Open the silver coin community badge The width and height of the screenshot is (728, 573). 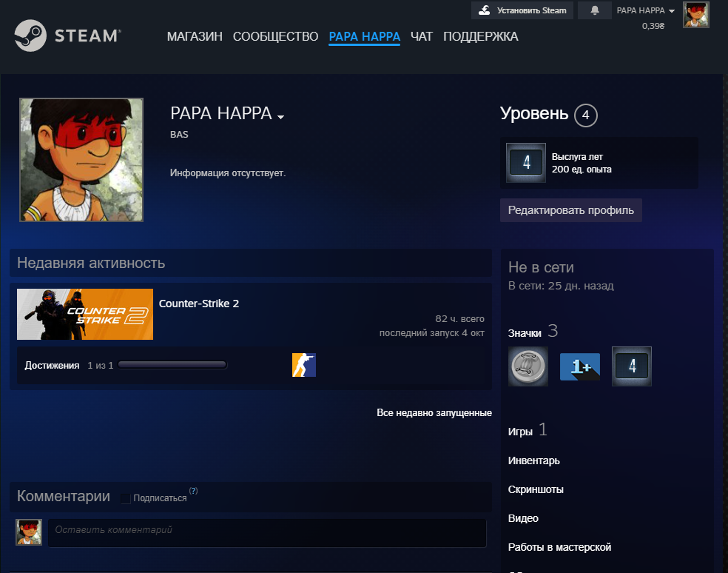point(528,366)
